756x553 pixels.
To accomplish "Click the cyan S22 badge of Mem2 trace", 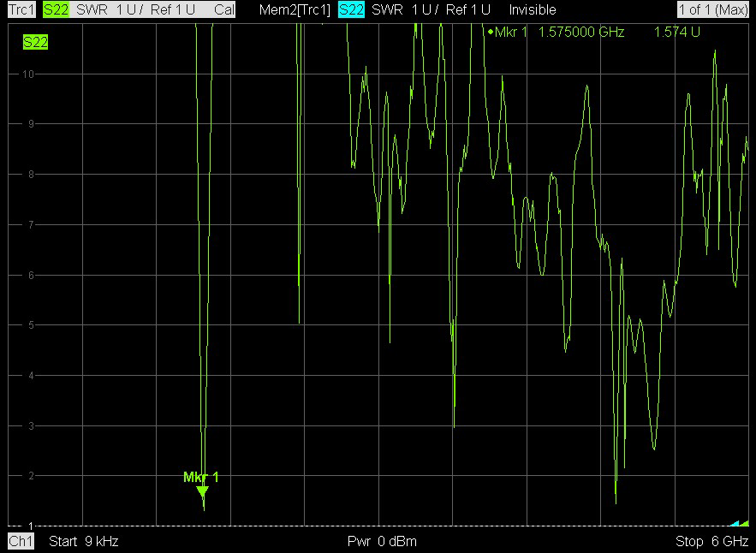I will (x=351, y=10).
